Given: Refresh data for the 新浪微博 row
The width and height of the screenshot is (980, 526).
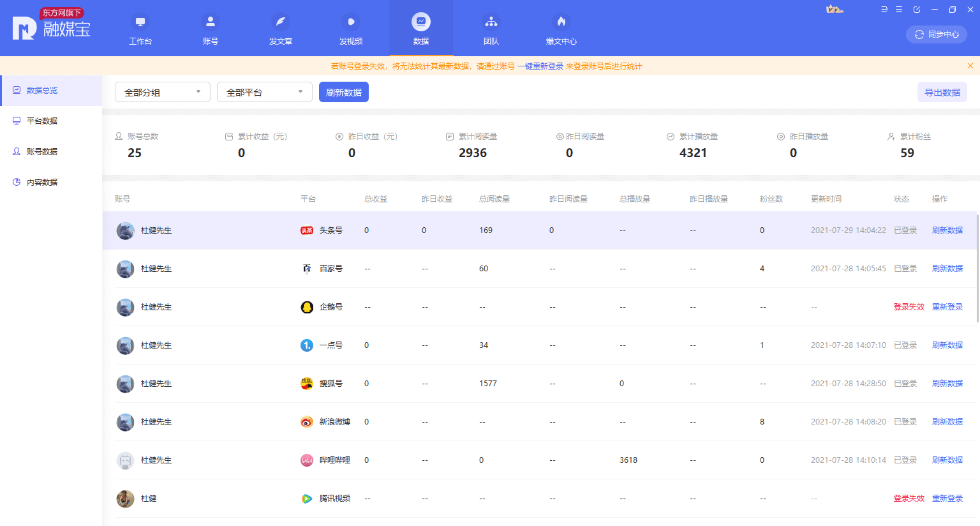Looking at the screenshot, I should [x=947, y=422].
